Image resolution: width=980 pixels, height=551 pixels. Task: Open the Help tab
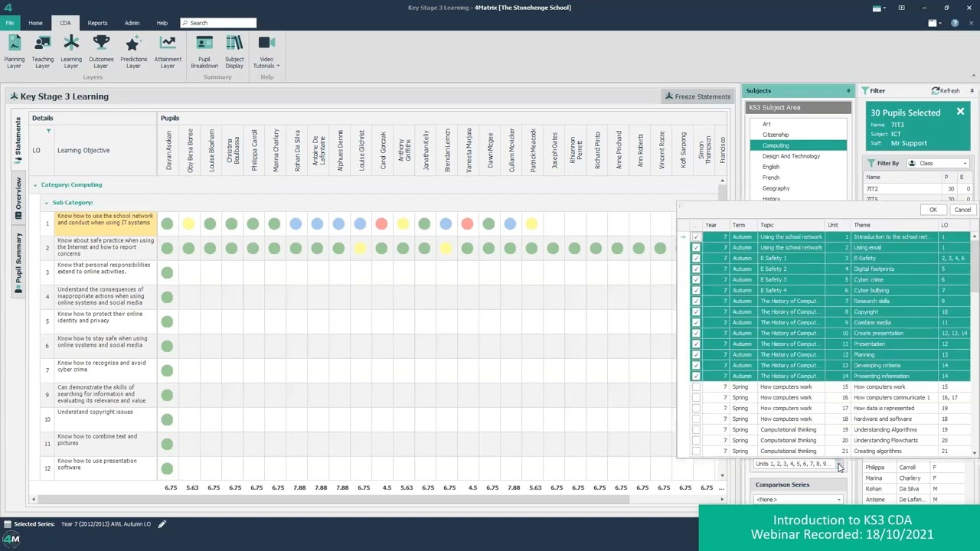click(x=162, y=23)
